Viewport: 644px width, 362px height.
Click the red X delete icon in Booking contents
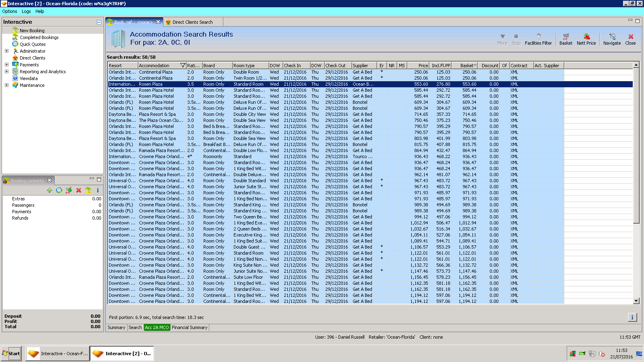78,190
